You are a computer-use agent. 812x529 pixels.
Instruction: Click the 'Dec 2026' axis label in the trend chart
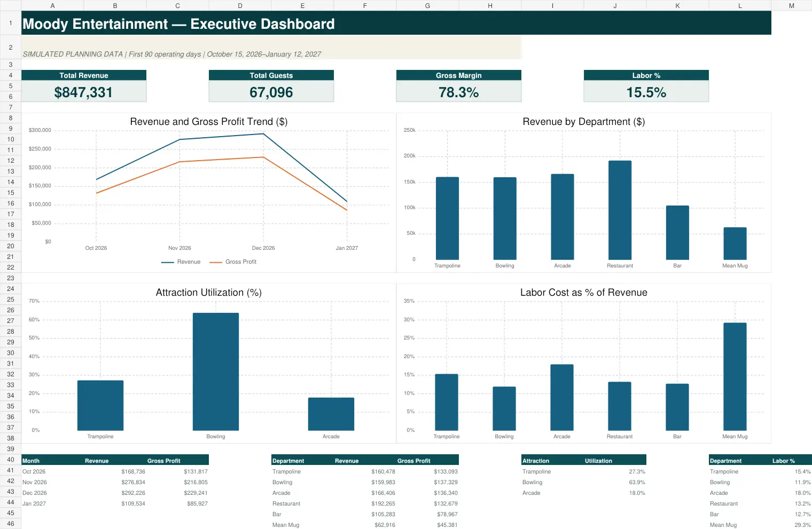[x=263, y=248]
